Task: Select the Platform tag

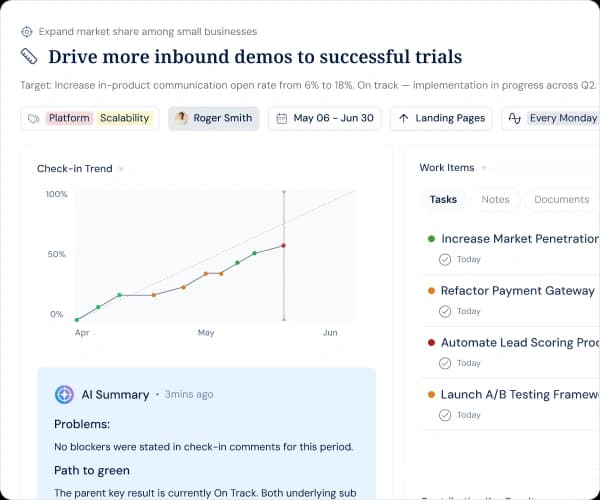Action: tap(69, 118)
